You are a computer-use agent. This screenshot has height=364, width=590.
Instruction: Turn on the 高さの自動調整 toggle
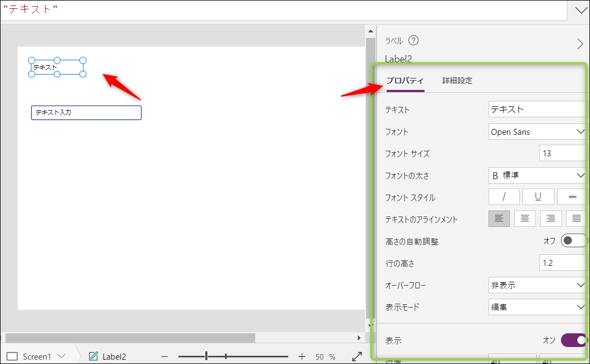pyautogui.click(x=574, y=241)
